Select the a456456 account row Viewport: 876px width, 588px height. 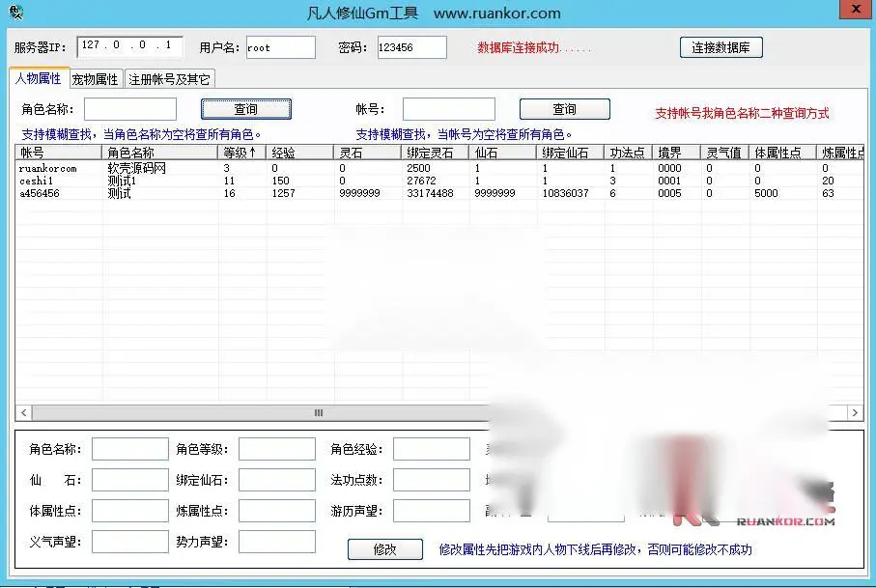[x=439, y=193]
